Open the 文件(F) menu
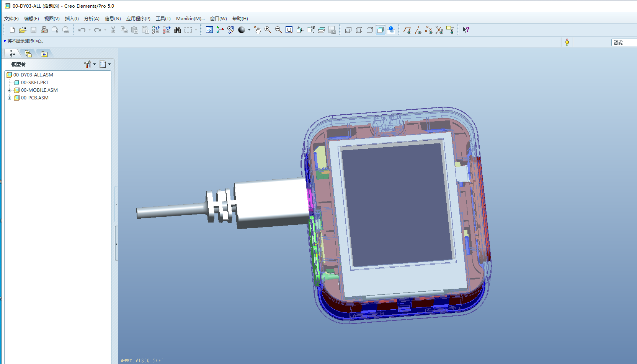Image resolution: width=637 pixels, height=364 pixels. tap(11, 18)
